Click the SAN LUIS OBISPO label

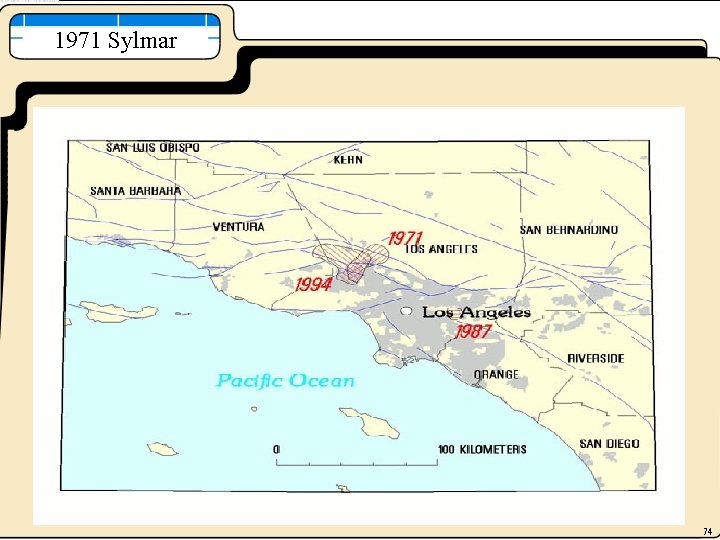pyautogui.click(x=153, y=147)
